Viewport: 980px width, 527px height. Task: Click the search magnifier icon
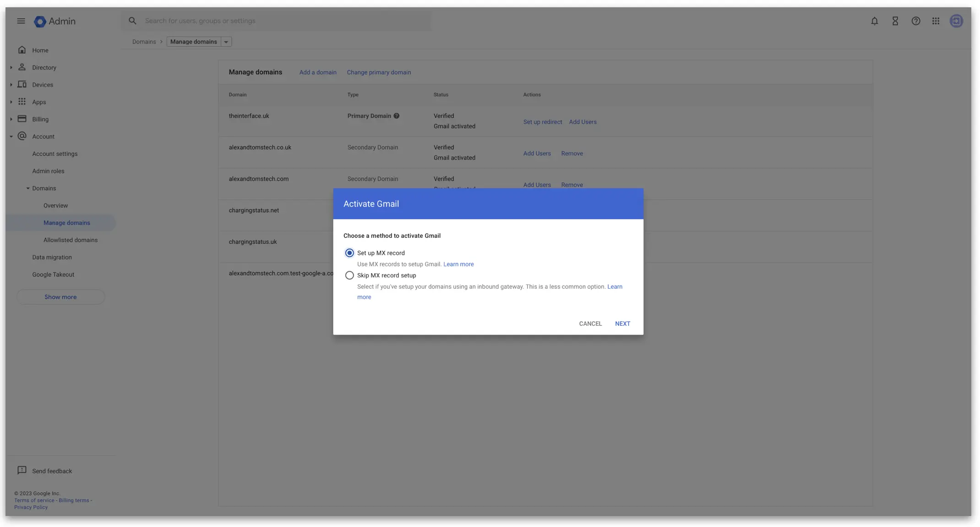click(x=132, y=21)
